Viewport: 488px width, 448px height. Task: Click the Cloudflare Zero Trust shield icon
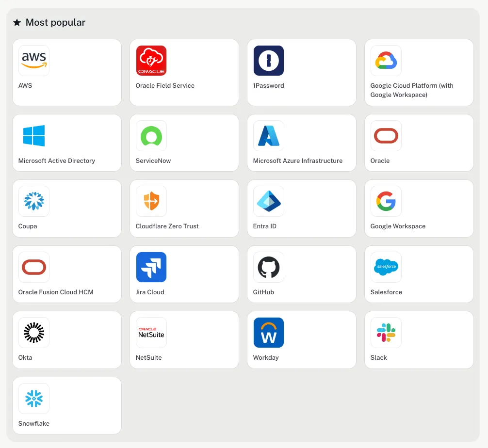[x=151, y=201]
